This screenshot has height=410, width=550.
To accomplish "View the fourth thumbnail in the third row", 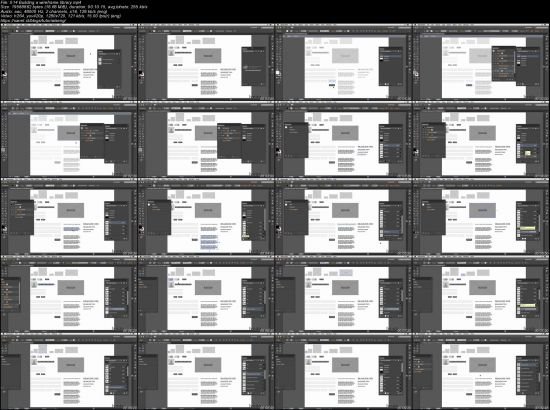I will (x=481, y=216).
